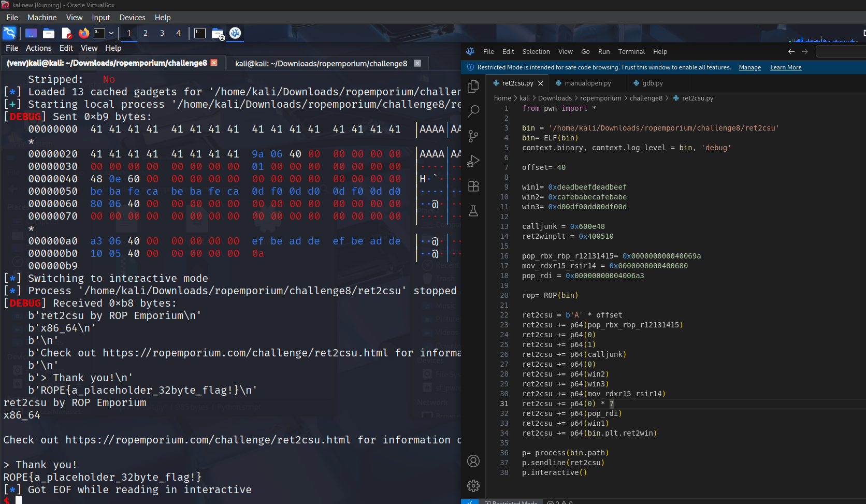Open the editor's Run menu
This screenshot has height=504, width=866.
(x=604, y=52)
